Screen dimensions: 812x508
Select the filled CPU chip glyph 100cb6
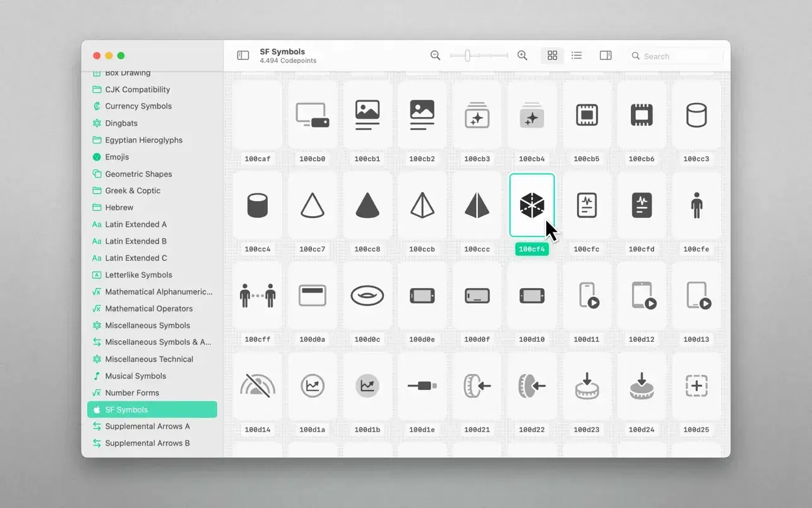(x=641, y=116)
